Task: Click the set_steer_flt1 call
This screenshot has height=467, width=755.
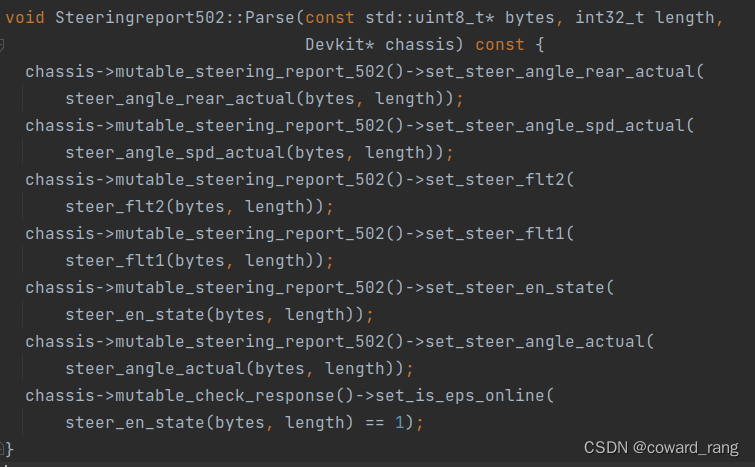Action: coord(500,234)
